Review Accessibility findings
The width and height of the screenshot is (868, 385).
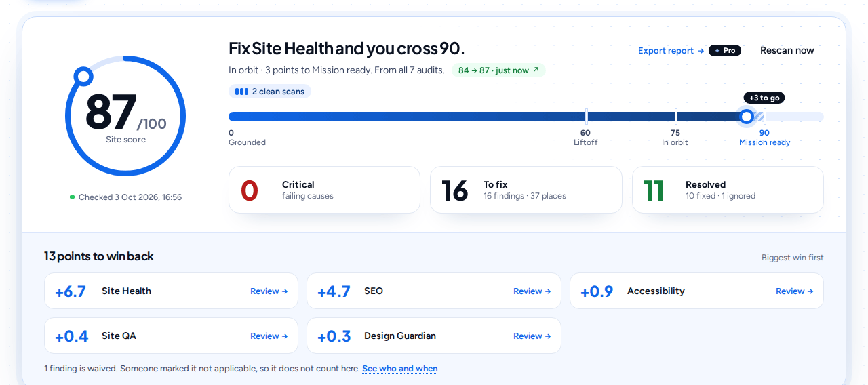pos(795,291)
